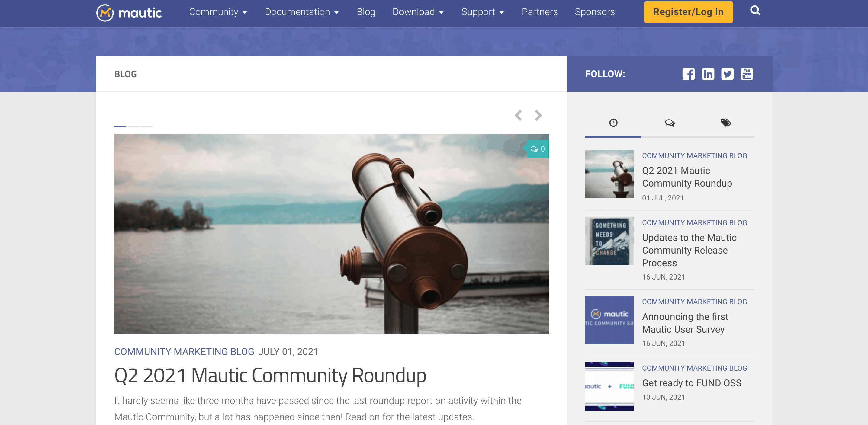The image size is (868, 425).
Task: Expand the Support dropdown menu
Action: coord(483,12)
